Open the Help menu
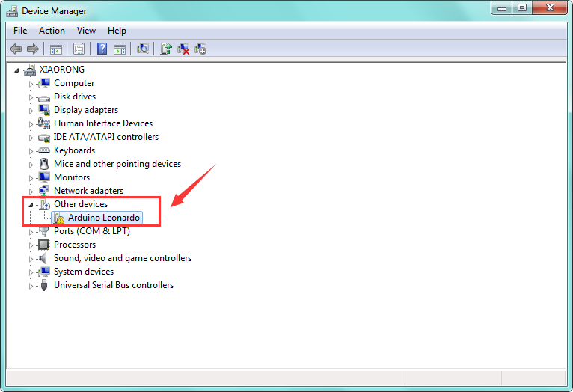Image resolution: width=573 pixels, height=392 pixels. pos(117,31)
